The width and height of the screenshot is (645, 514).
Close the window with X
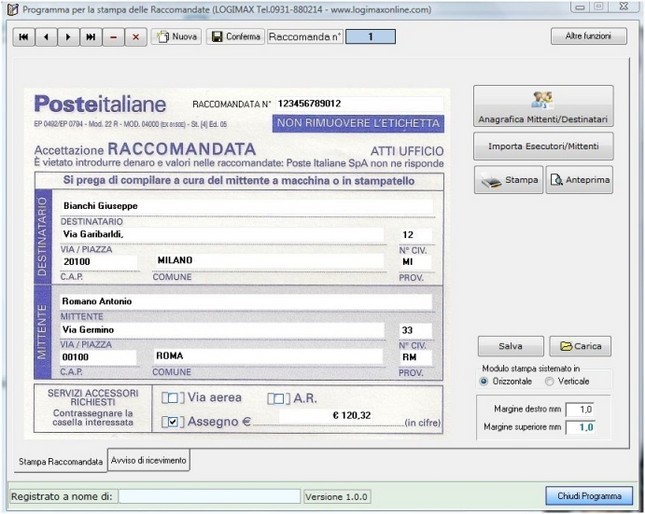coord(624,6)
